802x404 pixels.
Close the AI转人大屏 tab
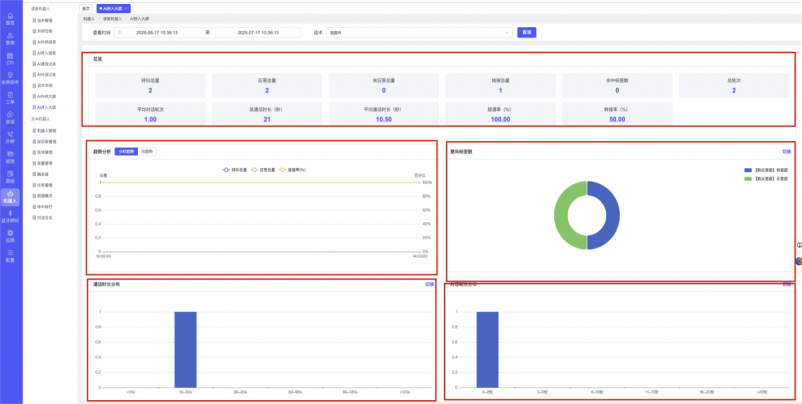[125, 8]
